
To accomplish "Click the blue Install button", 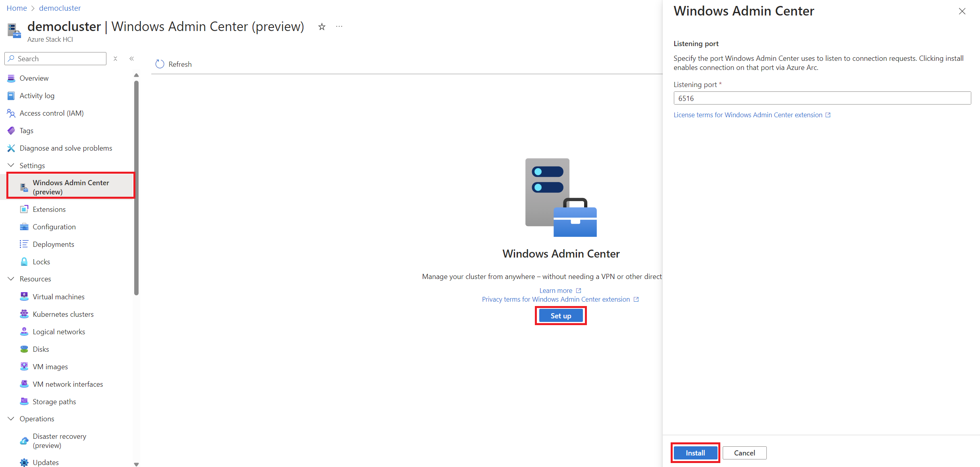I will pyautogui.click(x=695, y=453).
